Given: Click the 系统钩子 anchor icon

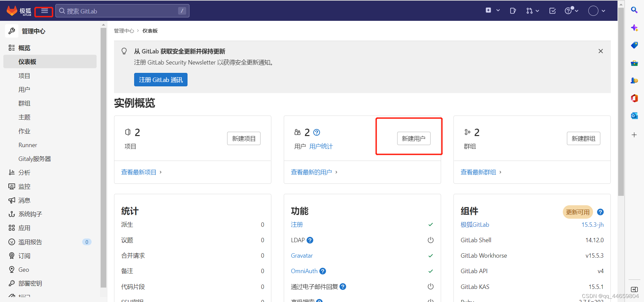Looking at the screenshot, I should [12, 214].
